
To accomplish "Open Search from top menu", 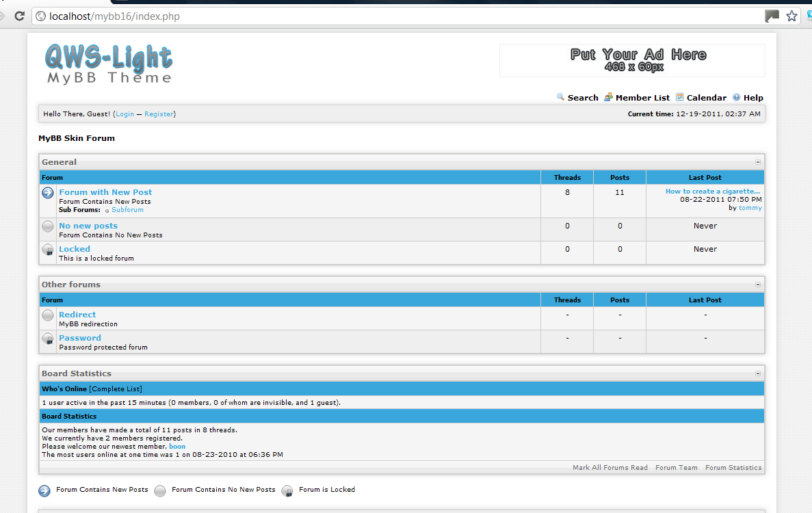I will (x=583, y=98).
